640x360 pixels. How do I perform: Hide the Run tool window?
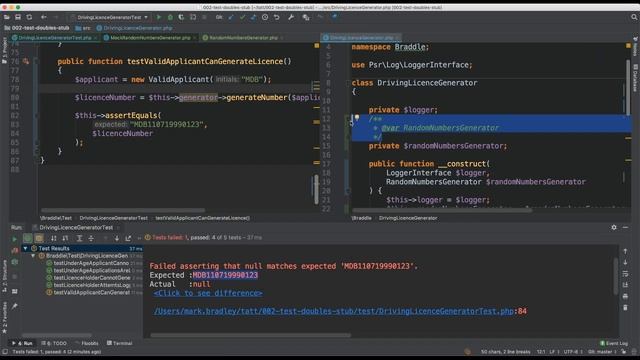[625, 227]
